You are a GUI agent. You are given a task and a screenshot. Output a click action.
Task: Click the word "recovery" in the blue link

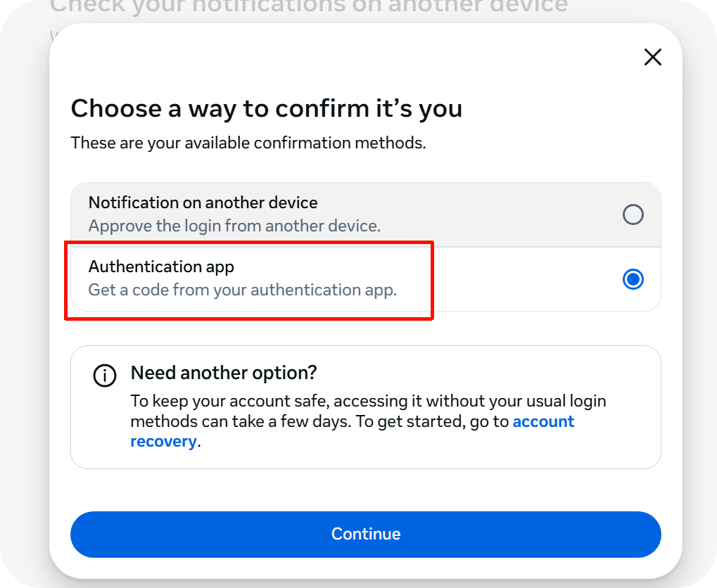(163, 442)
